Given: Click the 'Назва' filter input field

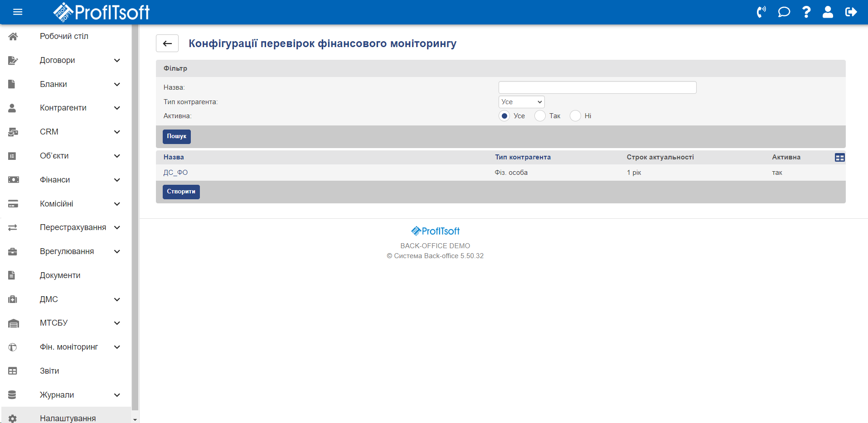Looking at the screenshot, I should [597, 87].
